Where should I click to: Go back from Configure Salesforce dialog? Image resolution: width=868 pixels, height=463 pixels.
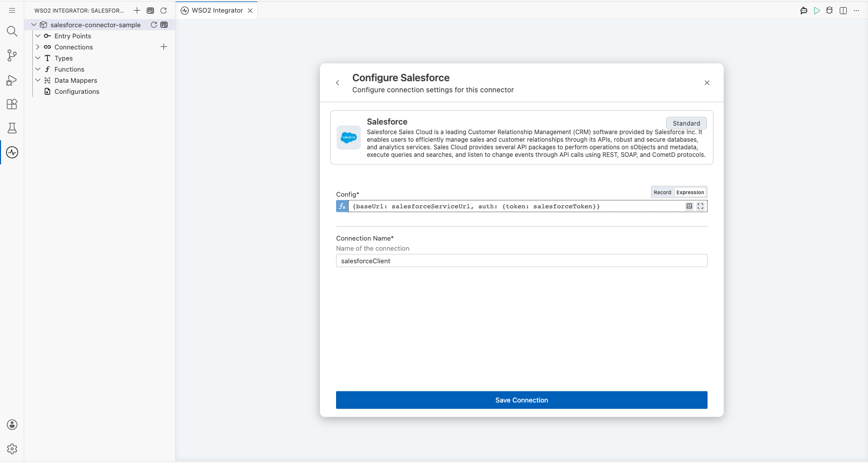(338, 83)
